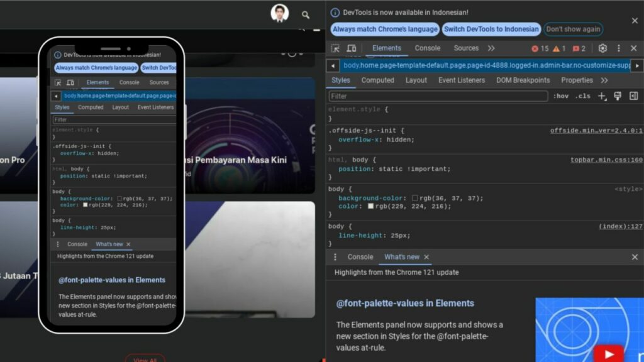Expand more style tabs with Properties chevron
This screenshot has height=362, width=644.
[x=604, y=80]
